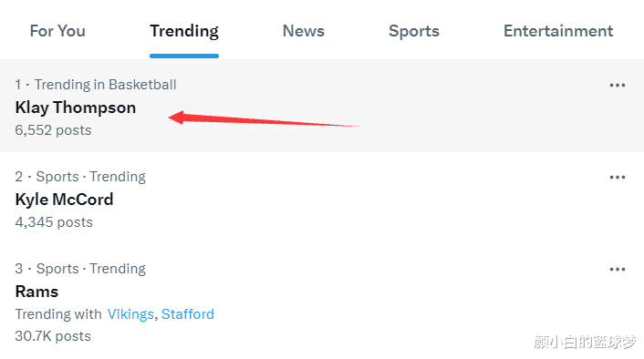Click the 4,345 posts count
Screen dimensions: 644x359
coord(54,222)
